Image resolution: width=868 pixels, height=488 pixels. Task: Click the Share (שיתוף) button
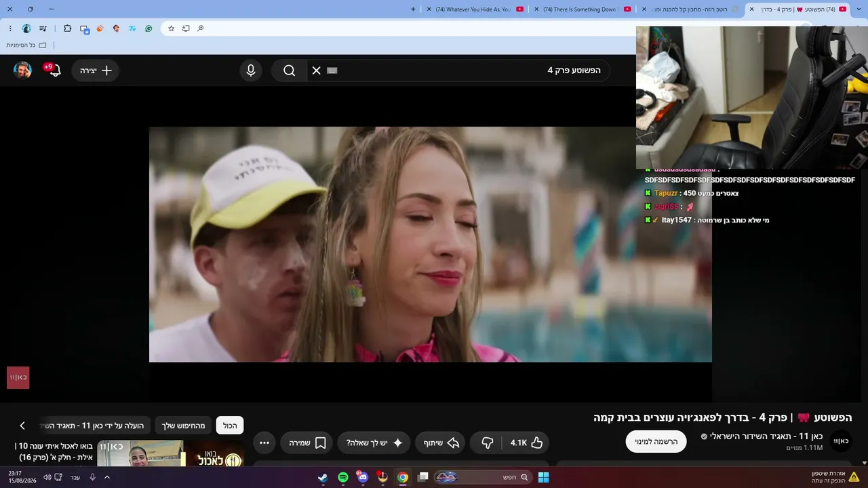click(440, 443)
